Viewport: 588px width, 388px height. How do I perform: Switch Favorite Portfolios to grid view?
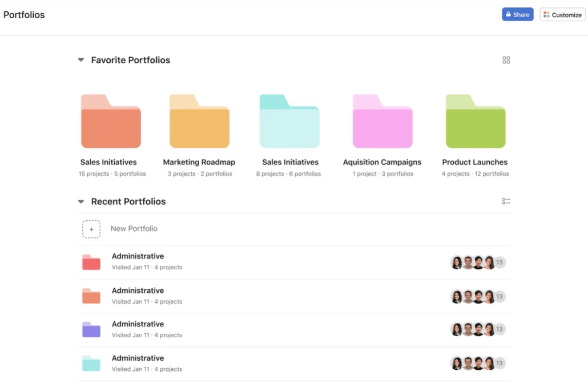(506, 60)
